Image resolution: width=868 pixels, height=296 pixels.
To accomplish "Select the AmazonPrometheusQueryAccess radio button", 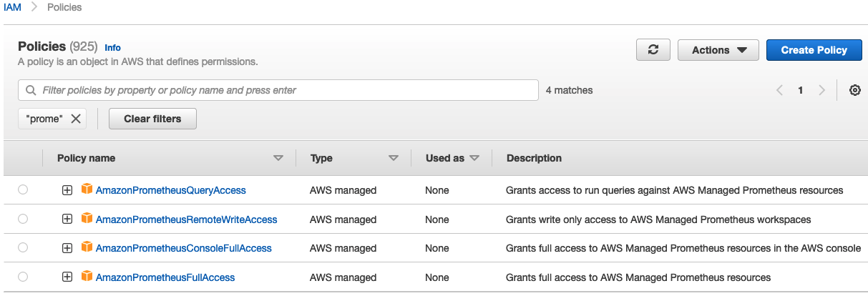I will pyautogui.click(x=23, y=189).
